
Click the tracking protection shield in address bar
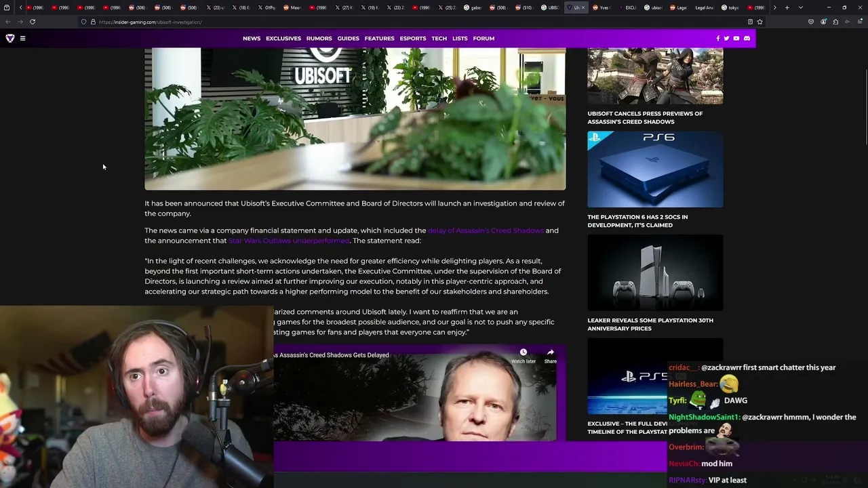(84, 22)
